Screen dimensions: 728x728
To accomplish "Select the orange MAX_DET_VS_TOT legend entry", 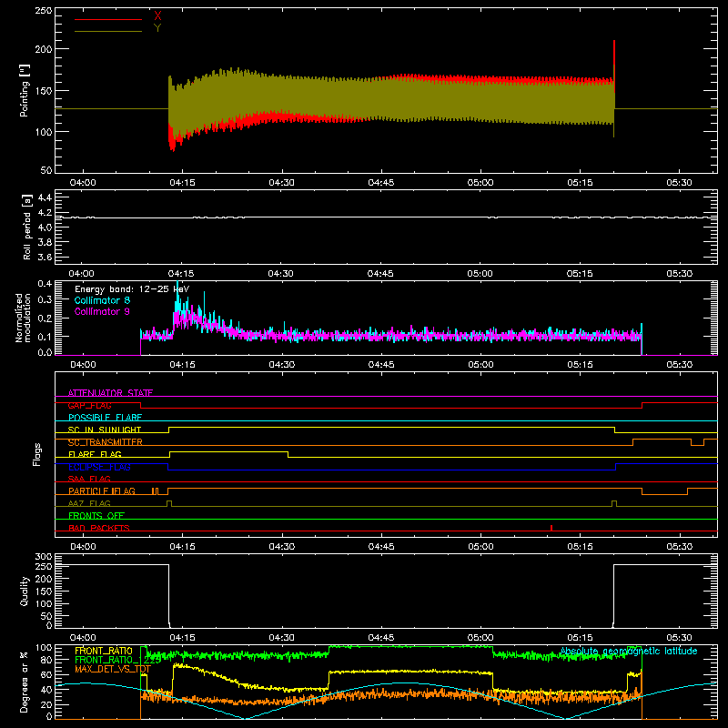I will coord(113,669).
